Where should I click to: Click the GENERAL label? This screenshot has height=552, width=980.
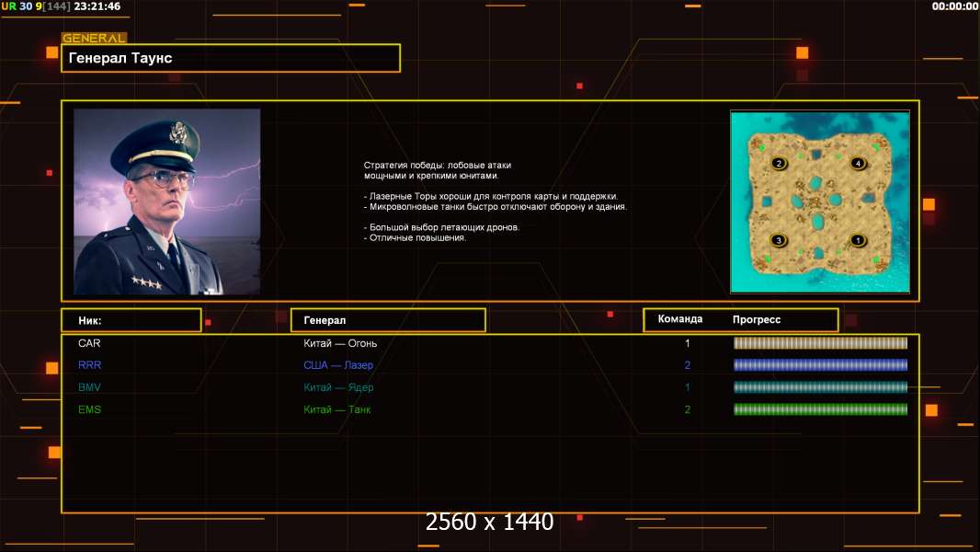pos(94,38)
